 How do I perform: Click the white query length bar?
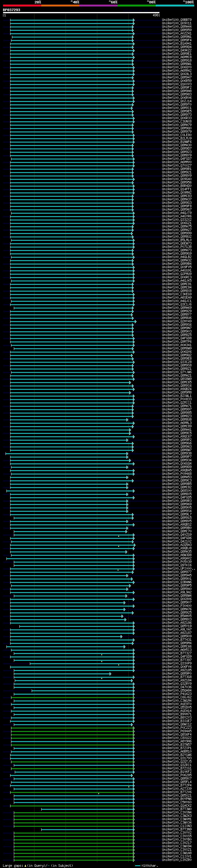[x=81, y=13]
